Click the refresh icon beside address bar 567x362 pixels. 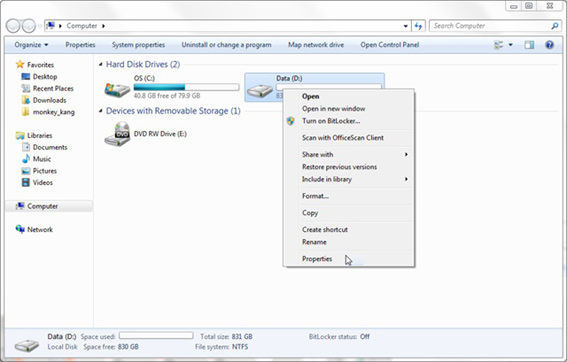coord(418,26)
